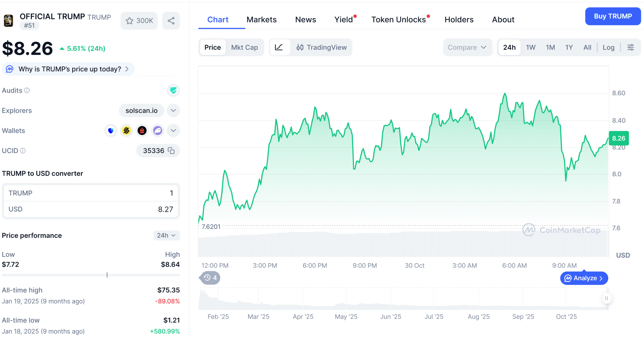Screen dimensions: 644x338
Task: Expand the Wallets list chevron
Action: click(173, 130)
